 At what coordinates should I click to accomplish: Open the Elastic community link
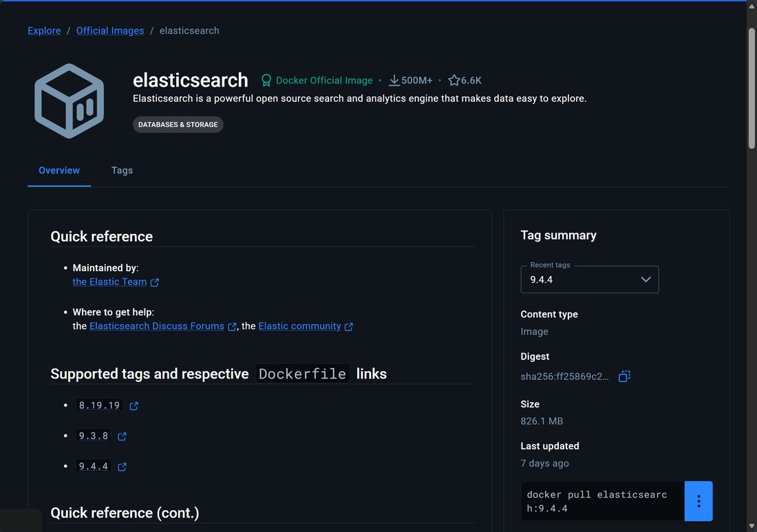pos(300,326)
